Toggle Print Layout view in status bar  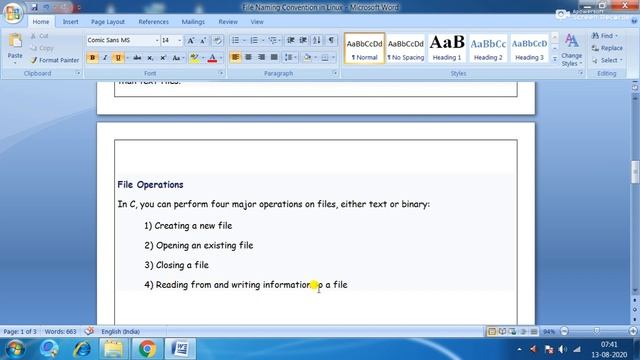tap(492, 331)
